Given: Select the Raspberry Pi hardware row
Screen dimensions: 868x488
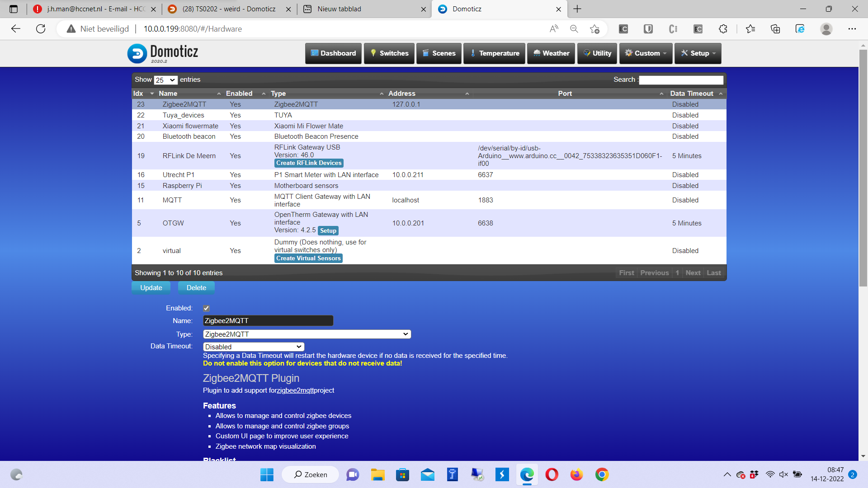Looking at the screenshot, I should click(429, 186).
